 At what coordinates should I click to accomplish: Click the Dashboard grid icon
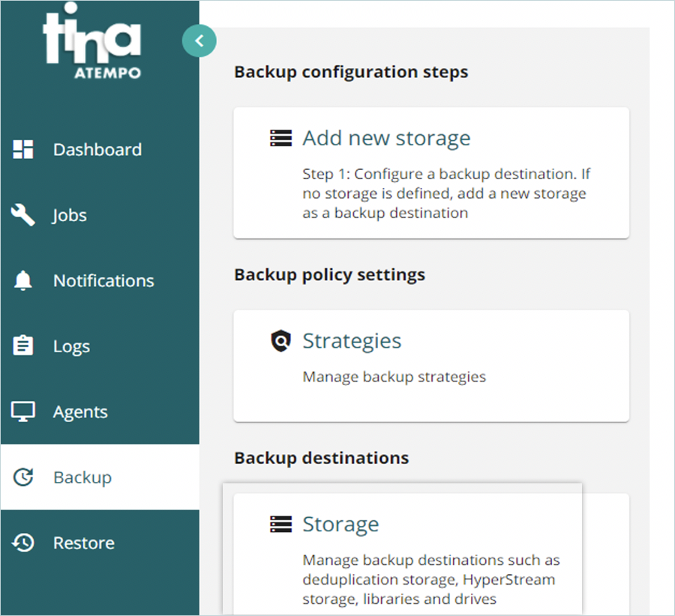[x=24, y=149]
